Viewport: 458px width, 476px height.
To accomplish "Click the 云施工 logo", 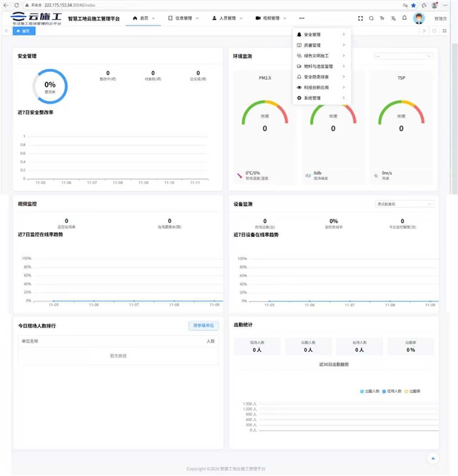I will tap(37, 17).
